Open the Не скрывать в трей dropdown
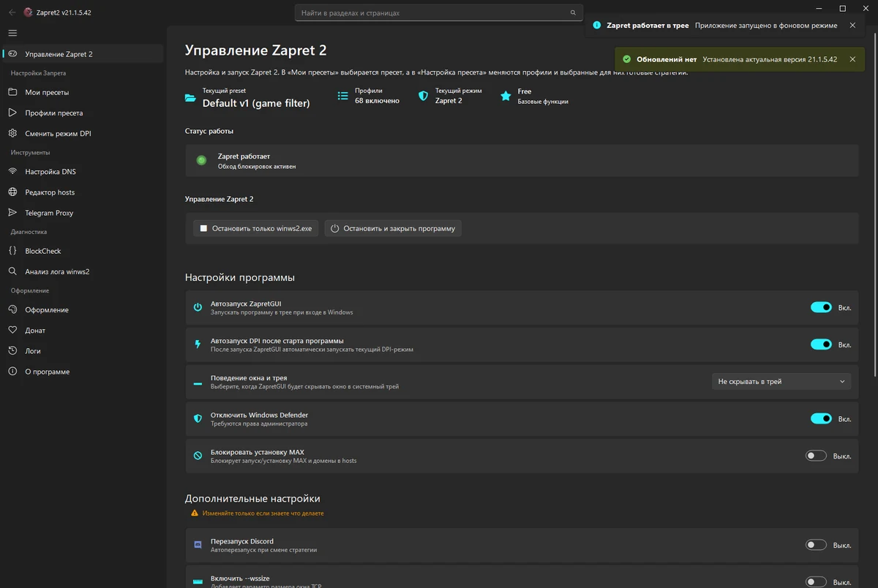Viewport: 878px width, 588px height. [x=781, y=382]
